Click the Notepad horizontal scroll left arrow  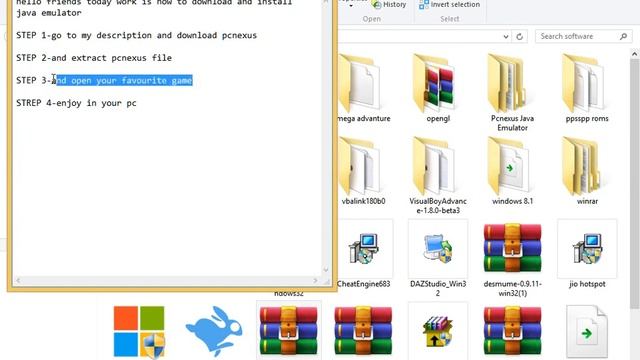click(x=18, y=280)
